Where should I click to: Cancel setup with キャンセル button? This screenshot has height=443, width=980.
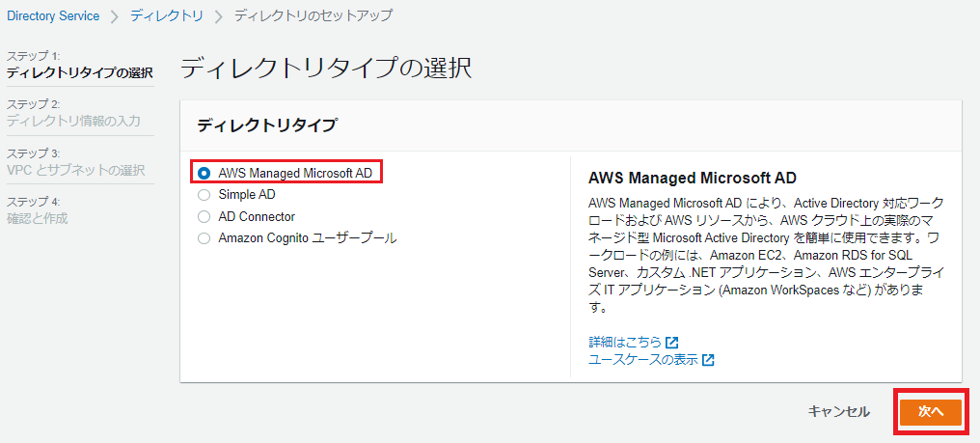click(839, 412)
